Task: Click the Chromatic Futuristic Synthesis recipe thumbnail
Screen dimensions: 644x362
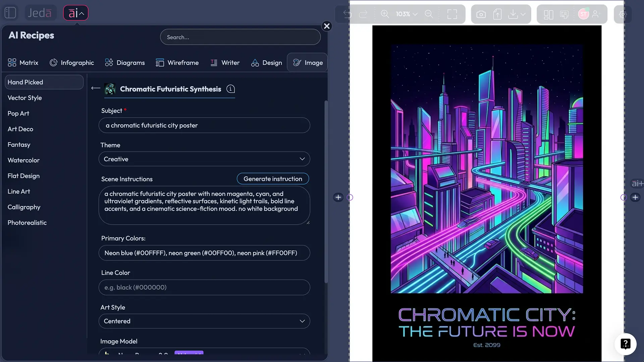Action: click(x=110, y=89)
